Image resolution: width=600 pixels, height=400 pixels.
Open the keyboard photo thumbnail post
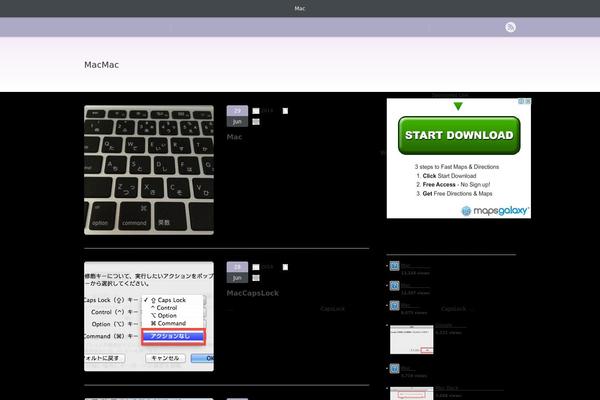click(x=149, y=170)
